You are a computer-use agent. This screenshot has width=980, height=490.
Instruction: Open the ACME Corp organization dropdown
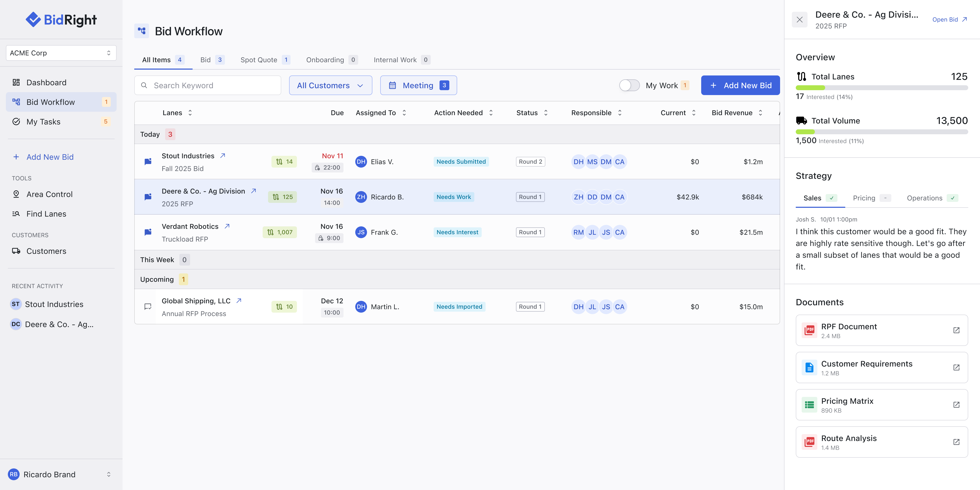pyautogui.click(x=61, y=53)
